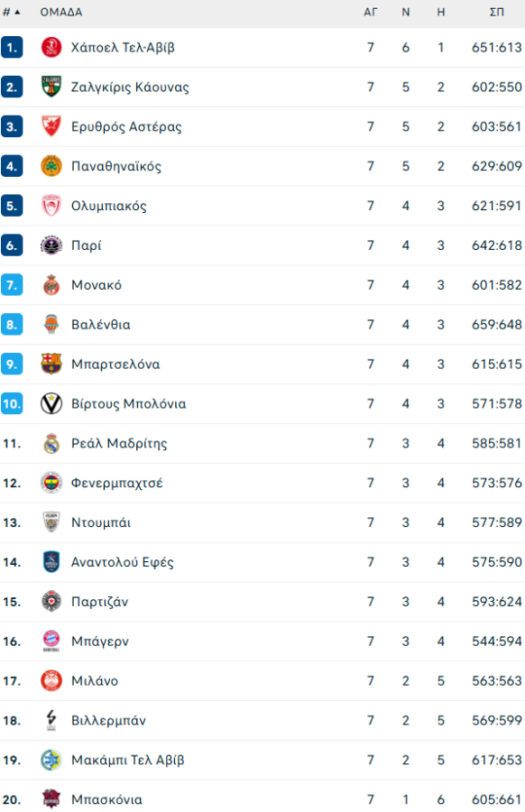Click the Φενερμπαχτσέ club logo
The height and width of the screenshot is (812, 525).
pyautogui.click(x=50, y=483)
